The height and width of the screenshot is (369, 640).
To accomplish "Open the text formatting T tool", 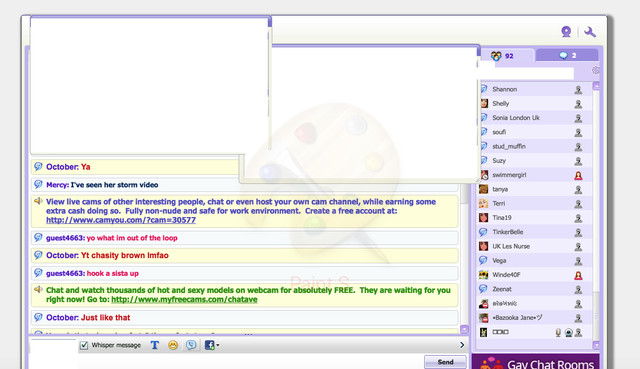I will click(155, 345).
